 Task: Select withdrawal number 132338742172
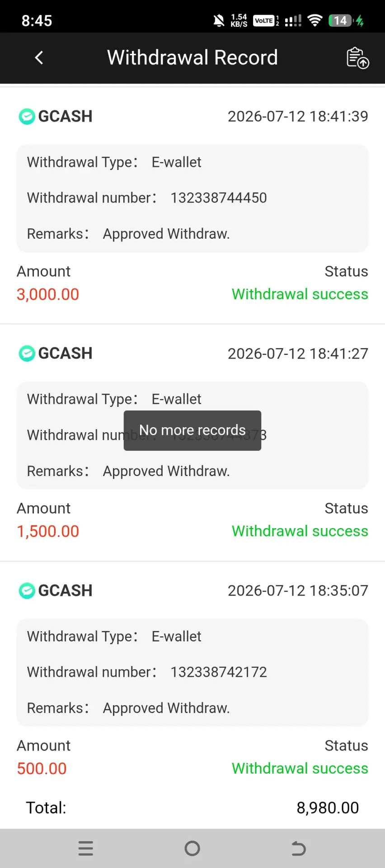click(219, 672)
